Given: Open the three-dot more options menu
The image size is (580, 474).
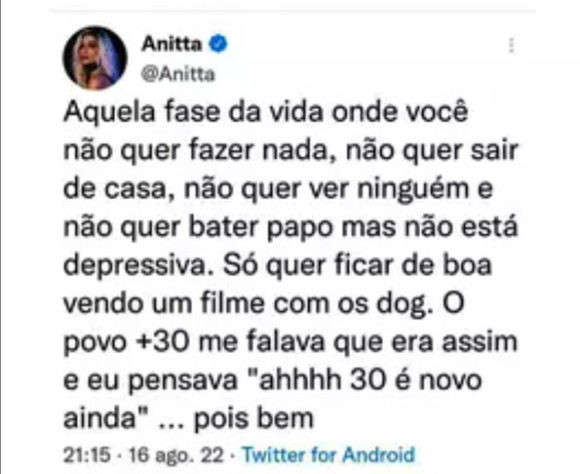Looking at the screenshot, I should 512,45.
